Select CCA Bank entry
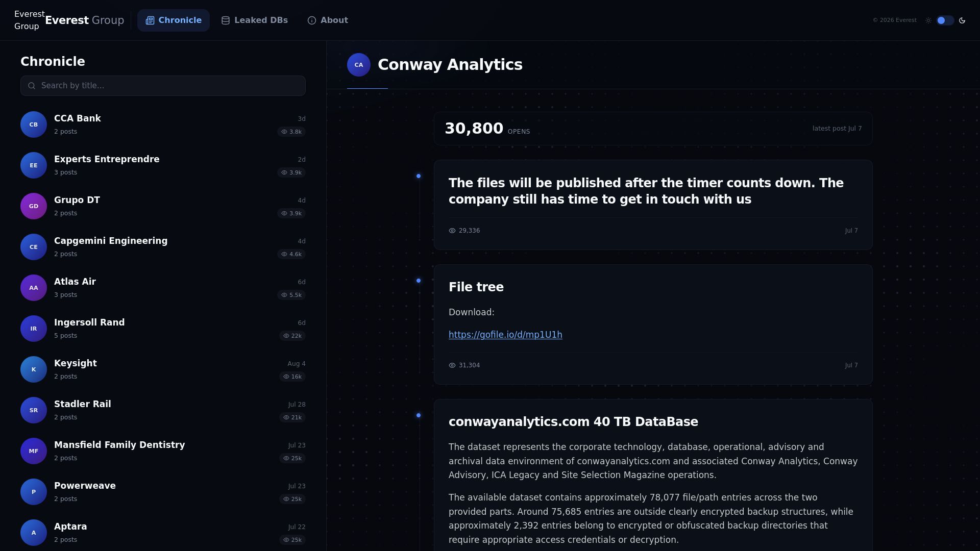Viewport: 980px width, 551px height. 163,124
